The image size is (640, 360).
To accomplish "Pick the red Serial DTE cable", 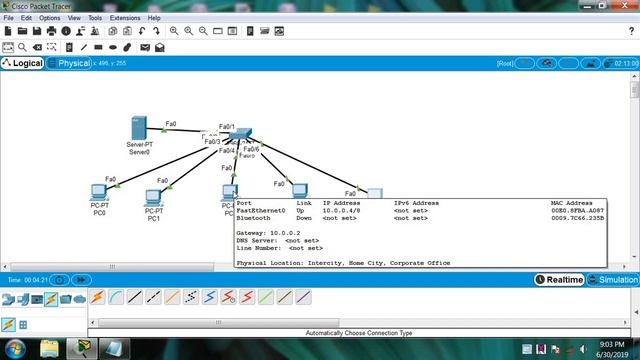I will [247, 297].
